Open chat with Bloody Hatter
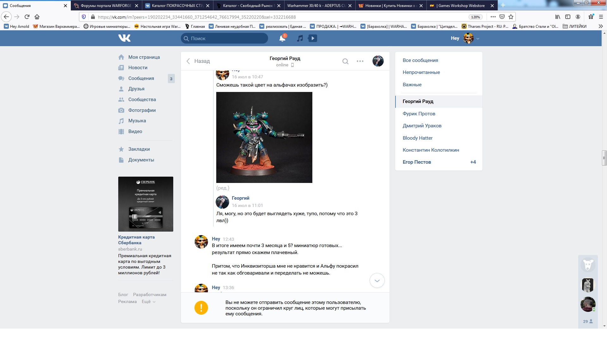This screenshot has width=607, height=364. click(439, 138)
